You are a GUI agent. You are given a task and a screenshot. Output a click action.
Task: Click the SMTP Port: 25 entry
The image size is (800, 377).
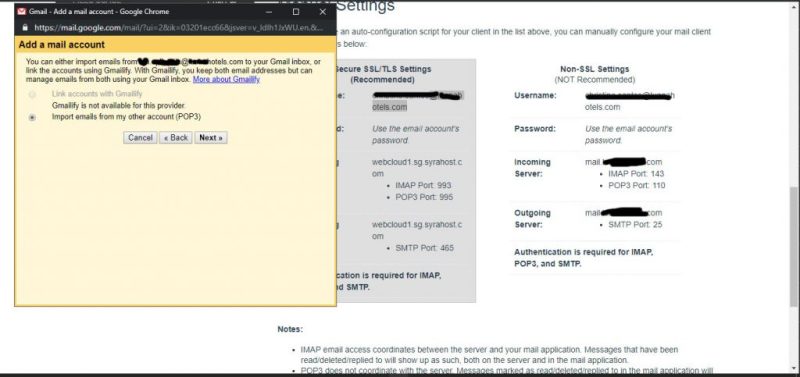pyautogui.click(x=635, y=224)
